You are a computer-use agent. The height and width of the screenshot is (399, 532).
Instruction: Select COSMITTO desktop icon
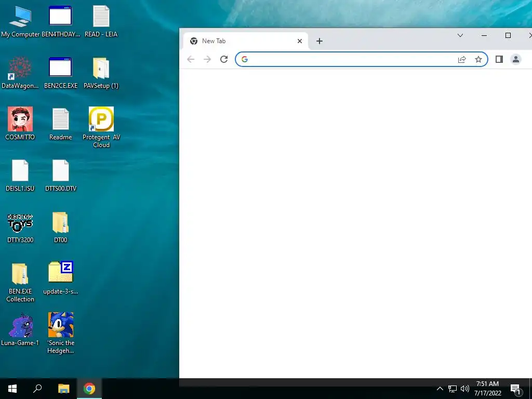point(20,124)
